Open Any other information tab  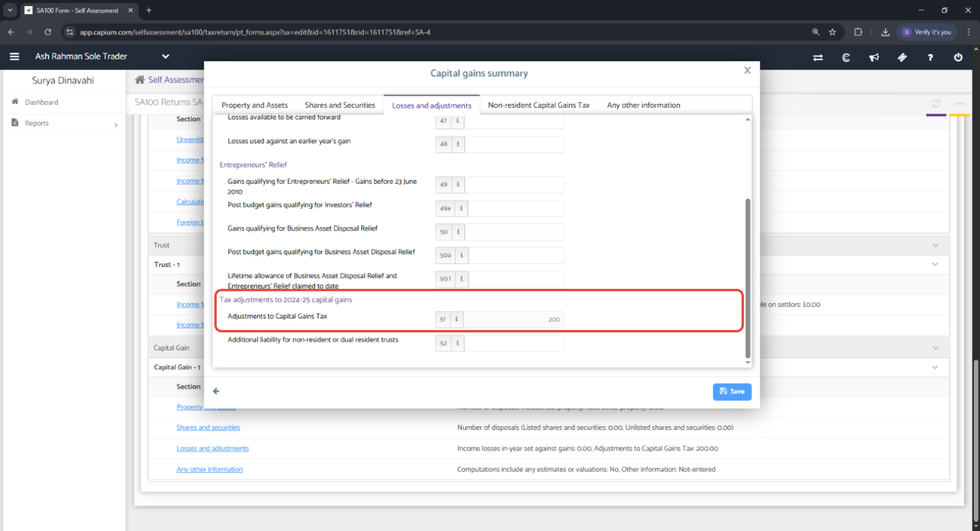(643, 105)
